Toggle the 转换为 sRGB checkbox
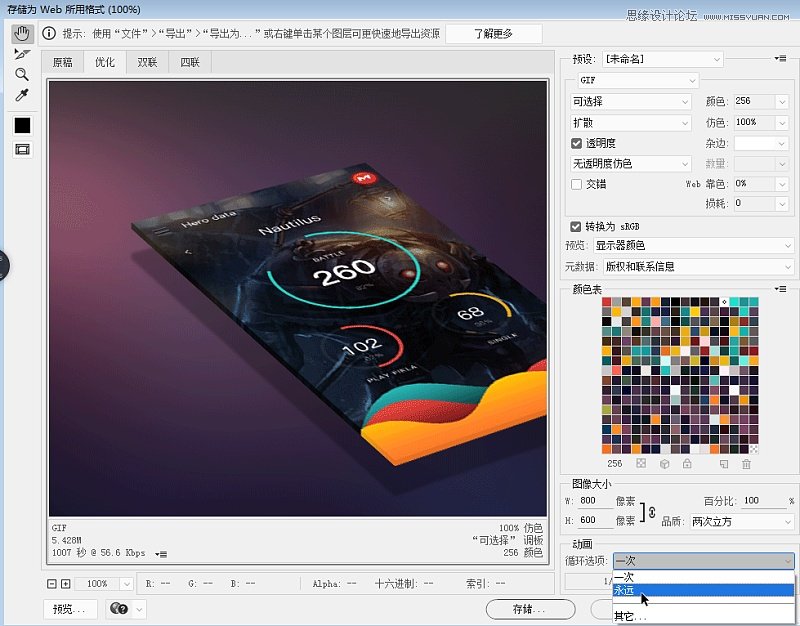Image resolution: width=800 pixels, height=626 pixels. point(576,227)
